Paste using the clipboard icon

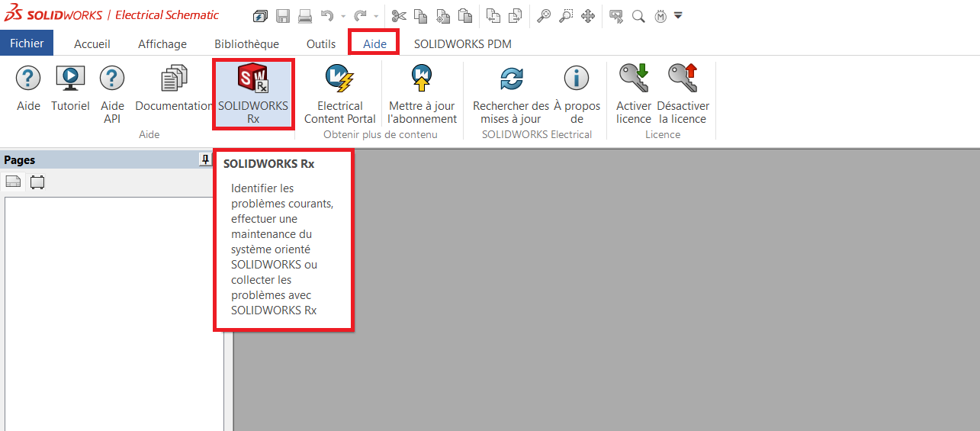coord(465,15)
